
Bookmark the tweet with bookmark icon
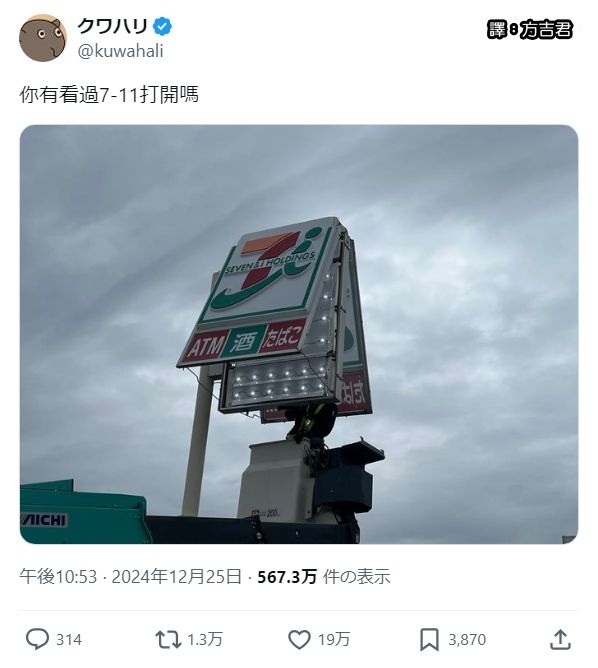(x=429, y=639)
